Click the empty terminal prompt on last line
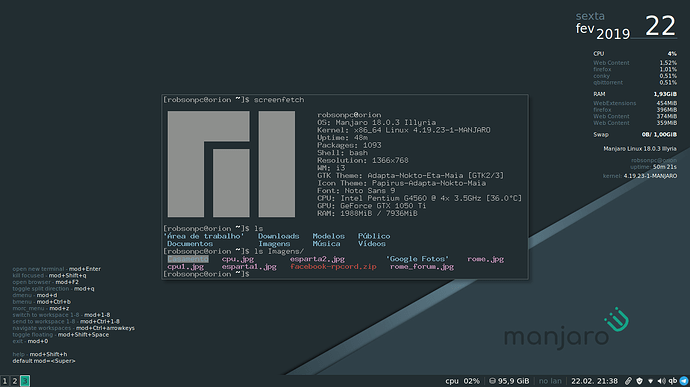This screenshot has width=690, height=387. click(x=206, y=274)
